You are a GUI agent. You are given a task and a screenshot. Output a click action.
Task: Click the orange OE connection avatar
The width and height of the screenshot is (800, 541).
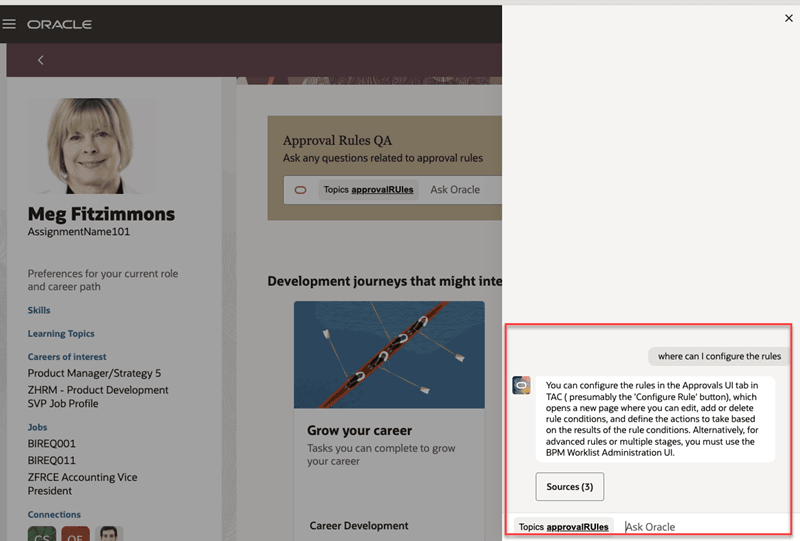point(76,534)
